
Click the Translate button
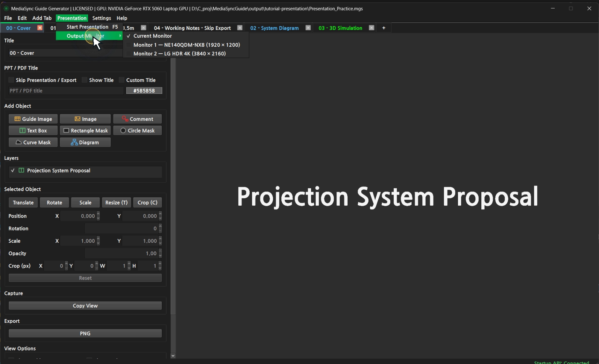point(23,203)
